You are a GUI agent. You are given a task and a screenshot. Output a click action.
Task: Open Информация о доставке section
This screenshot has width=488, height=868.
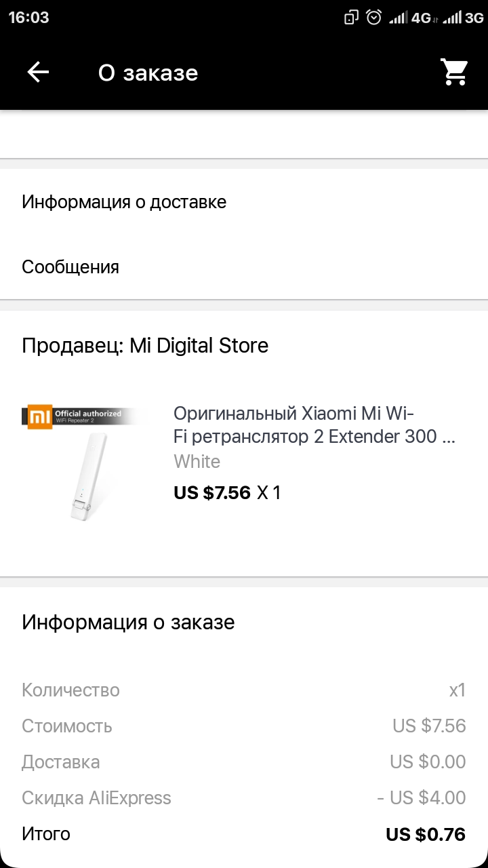click(x=244, y=202)
